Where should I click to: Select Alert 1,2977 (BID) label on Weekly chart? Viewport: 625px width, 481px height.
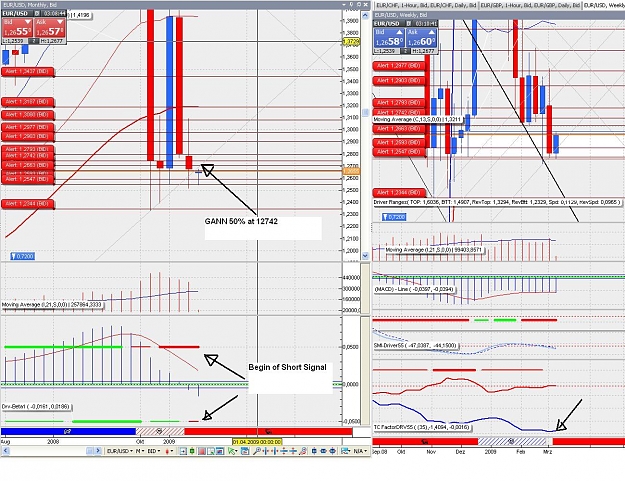(x=399, y=66)
